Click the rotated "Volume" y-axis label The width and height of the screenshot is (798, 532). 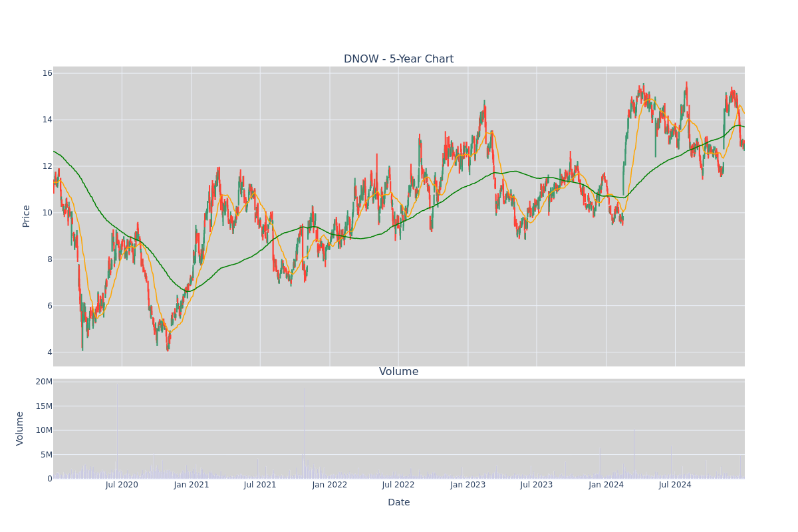pyautogui.click(x=20, y=428)
